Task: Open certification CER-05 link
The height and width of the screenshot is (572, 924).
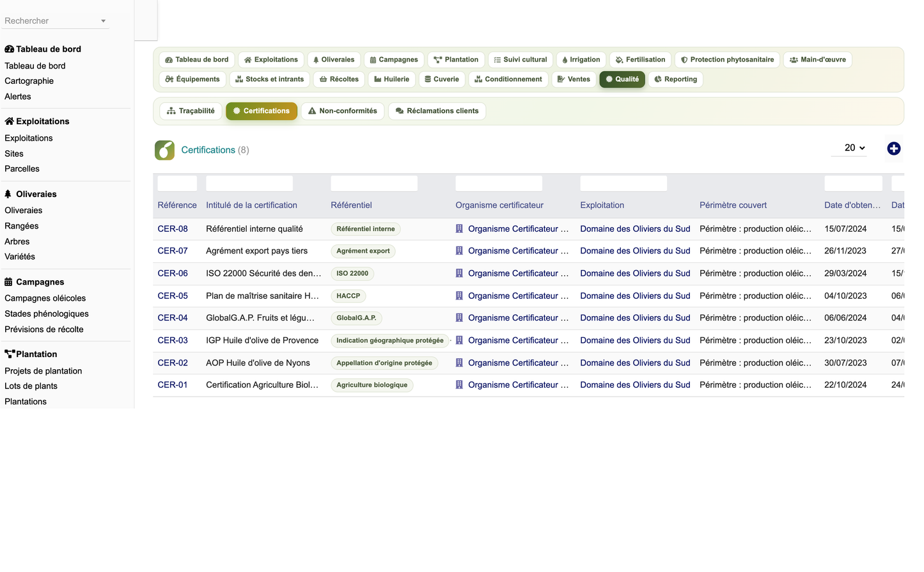Action: point(173,296)
